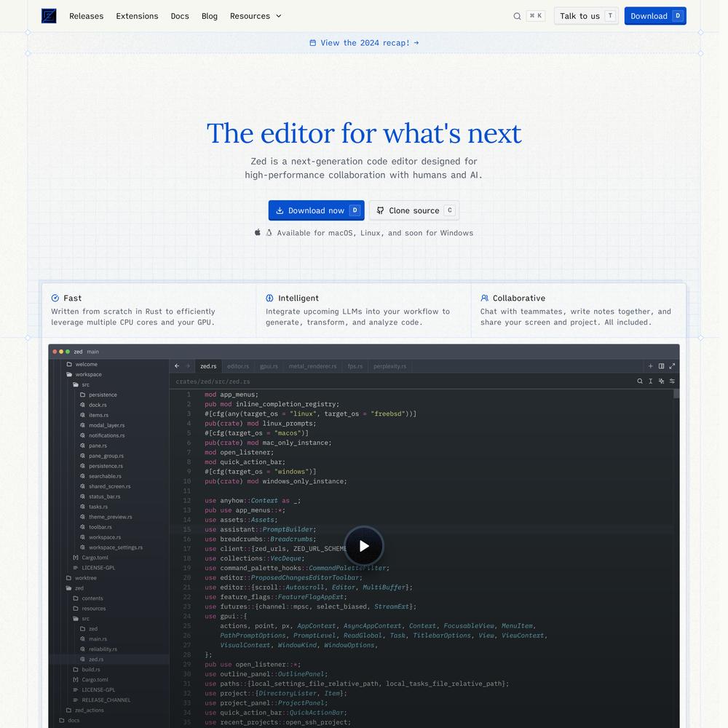The image size is (728, 728).
Task: Click the plus new tab icon in editor
Action: 650,366
